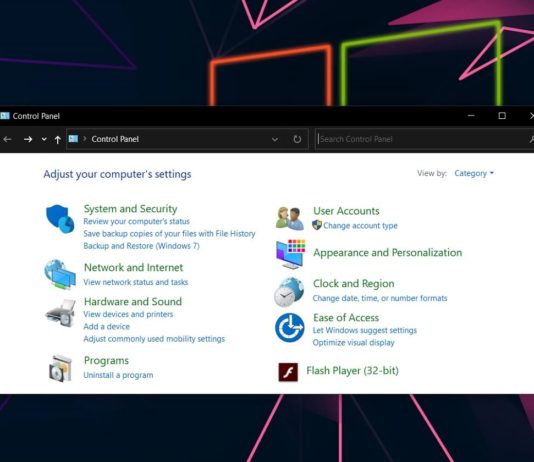The width and height of the screenshot is (534, 462).
Task: Minimize the Control Panel window
Action: (x=471, y=116)
